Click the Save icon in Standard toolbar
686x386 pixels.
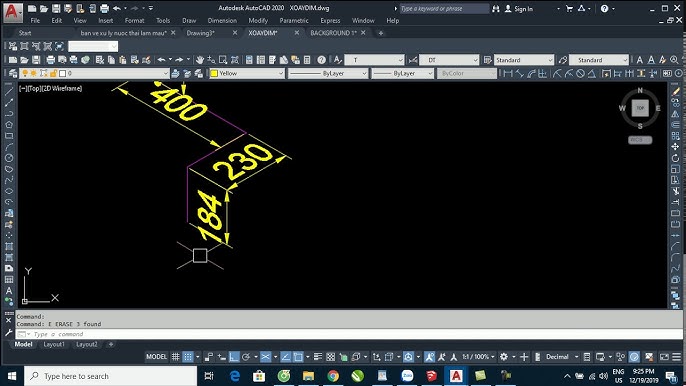(x=36, y=60)
